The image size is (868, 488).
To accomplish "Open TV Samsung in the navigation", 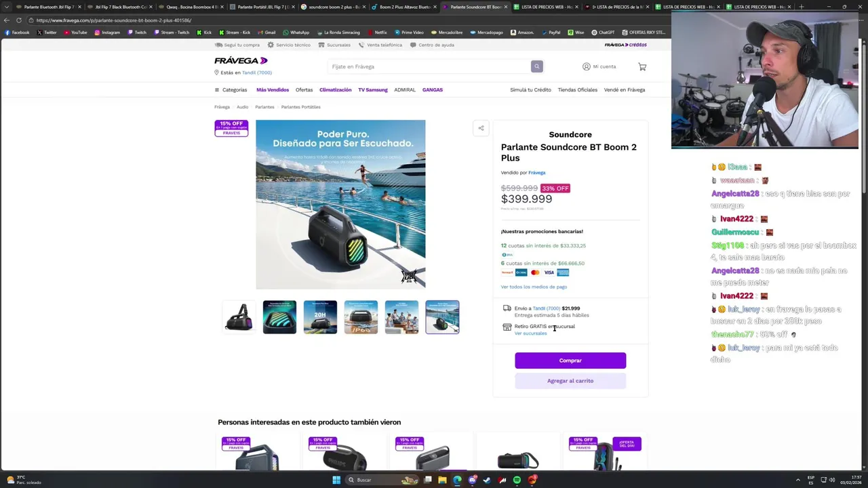I will [x=373, y=89].
